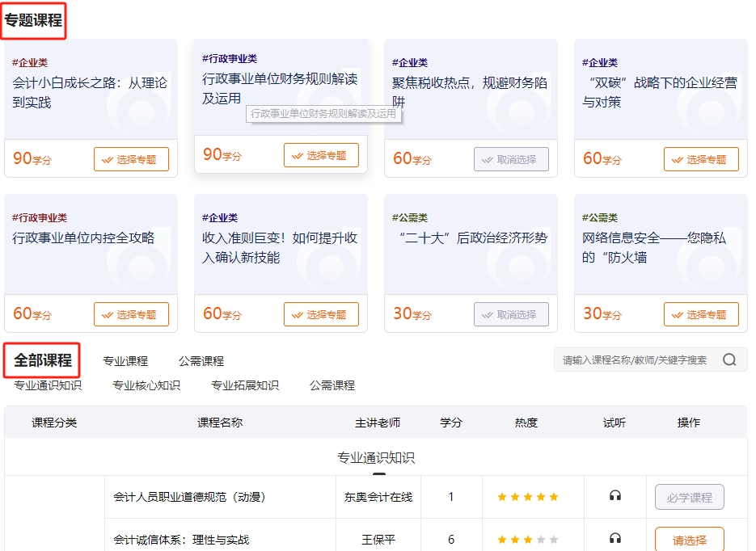The height and width of the screenshot is (551, 756).
Task: Select the 专业核心知识 sub-tab
Action: 144,385
